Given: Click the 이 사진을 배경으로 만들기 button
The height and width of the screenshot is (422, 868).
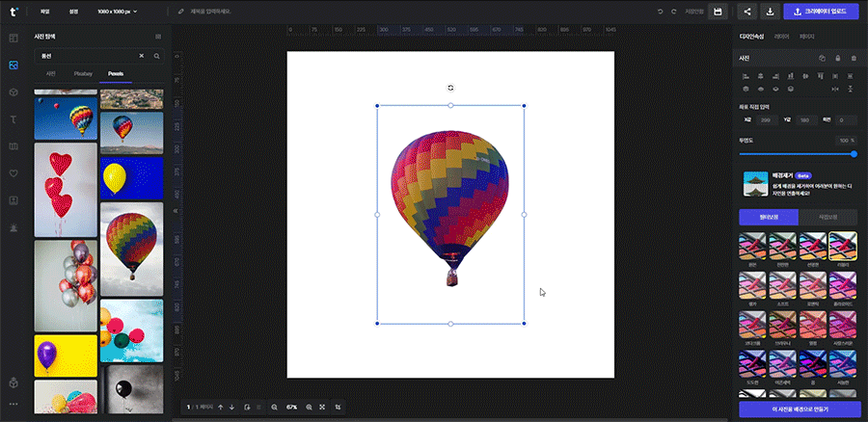Looking at the screenshot, I should pos(799,409).
